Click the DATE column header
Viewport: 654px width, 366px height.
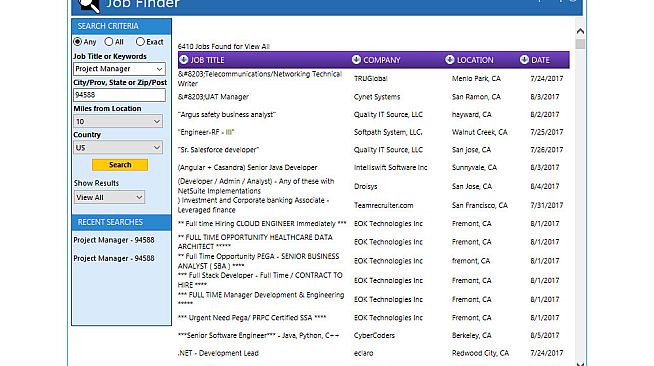coord(541,60)
